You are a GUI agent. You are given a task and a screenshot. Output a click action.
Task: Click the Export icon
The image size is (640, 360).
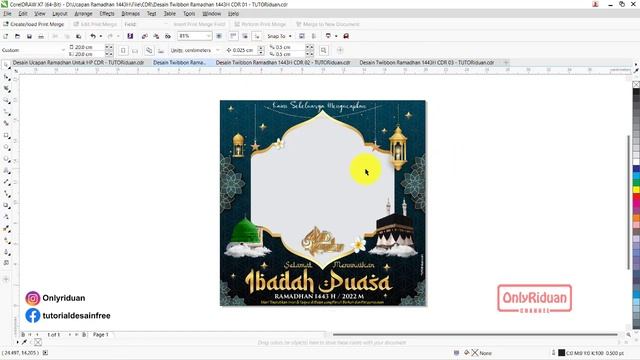(156, 36)
